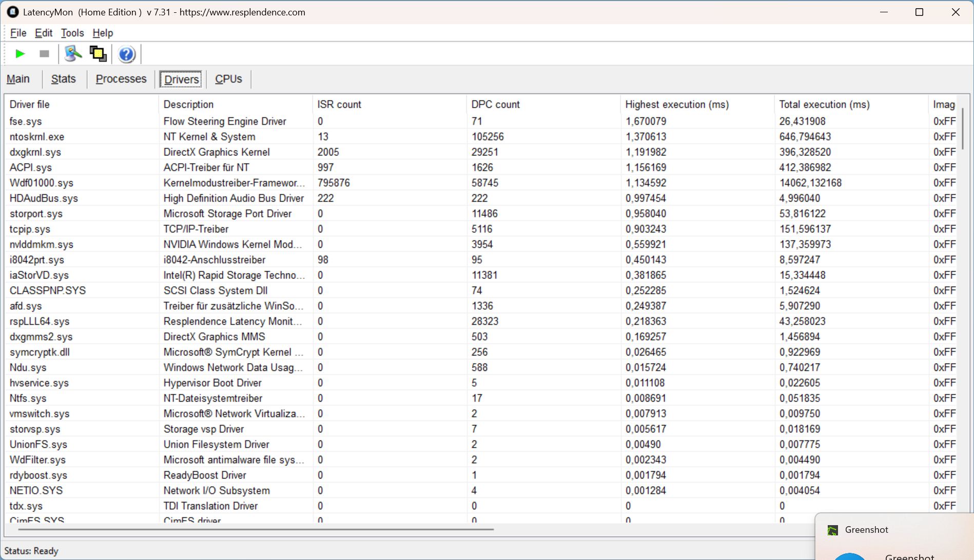
Task: Select the Ndu.sys row
Action: (481, 368)
